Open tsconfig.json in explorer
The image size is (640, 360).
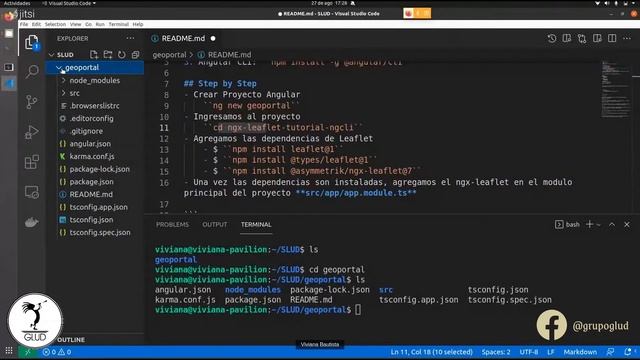coord(91,220)
